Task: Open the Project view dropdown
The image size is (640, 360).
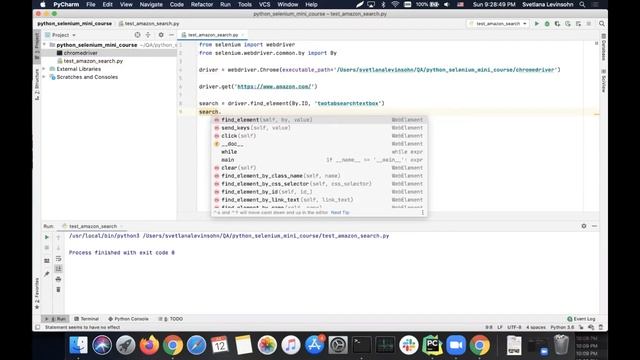Action: click(60, 35)
